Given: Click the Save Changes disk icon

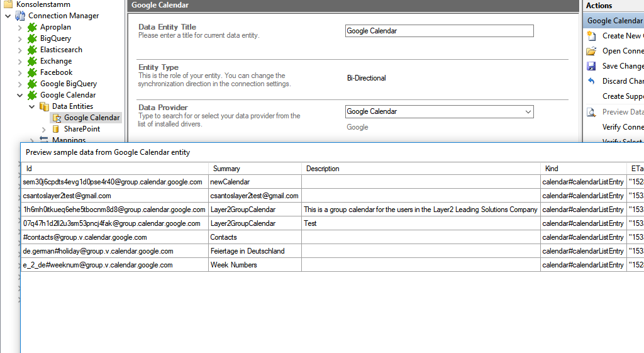Looking at the screenshot, I should pos(591,66).
